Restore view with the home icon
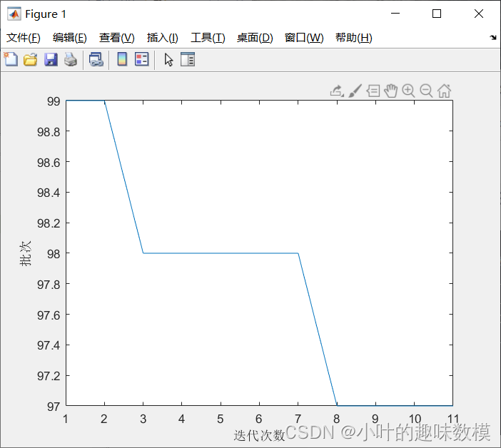This screenshot has height=448, width=501. tap(444, 91)
